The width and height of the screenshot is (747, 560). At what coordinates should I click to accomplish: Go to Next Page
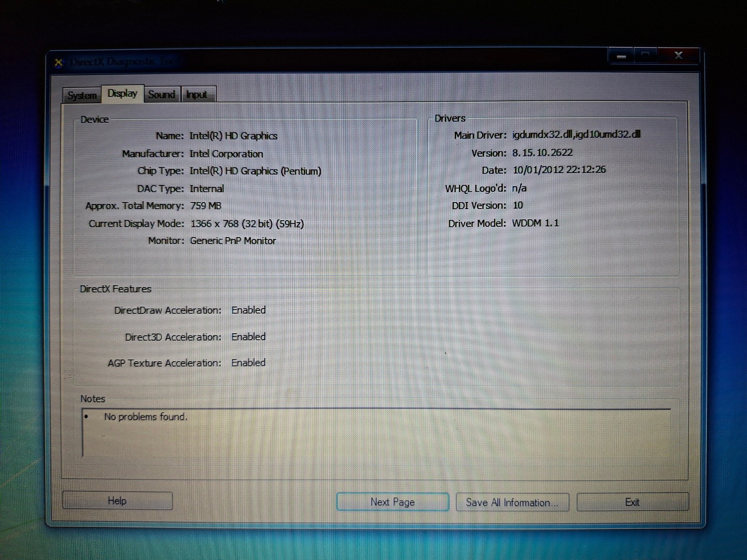coord(393,502)
